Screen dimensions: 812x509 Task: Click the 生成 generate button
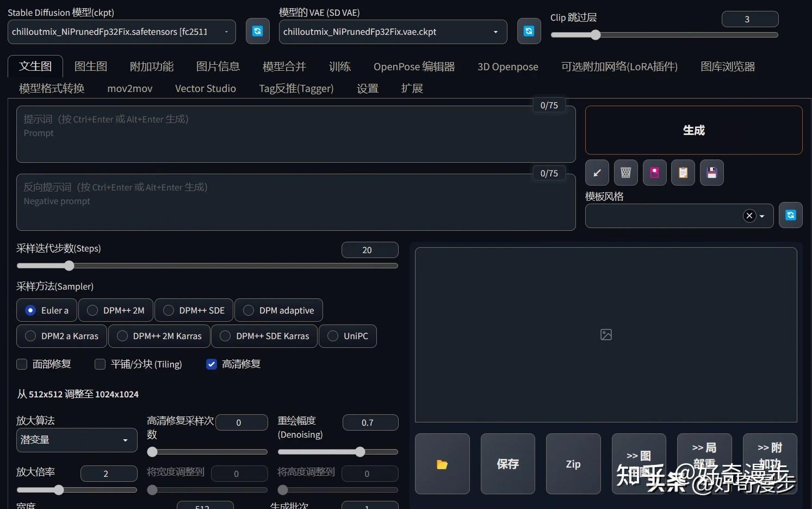click(693, 130)
